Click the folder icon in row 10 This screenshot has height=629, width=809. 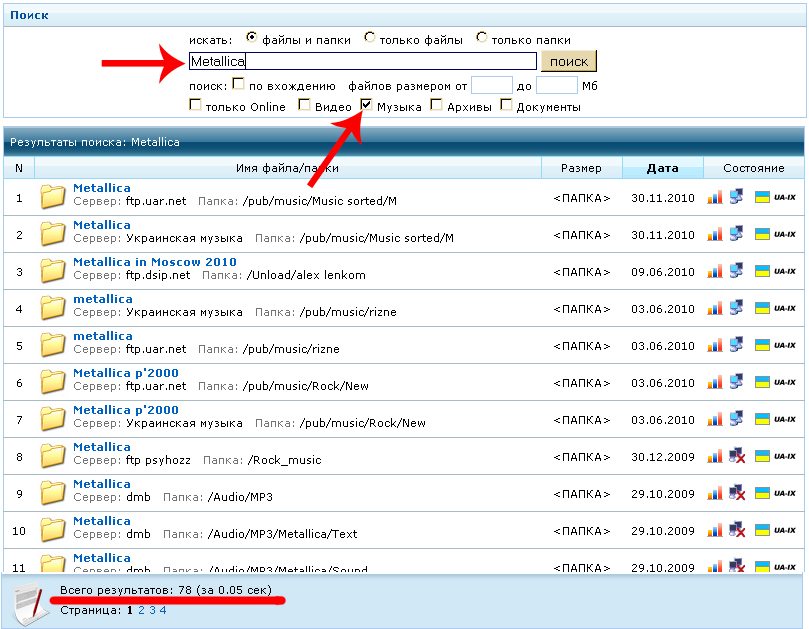tap(53, 530)
